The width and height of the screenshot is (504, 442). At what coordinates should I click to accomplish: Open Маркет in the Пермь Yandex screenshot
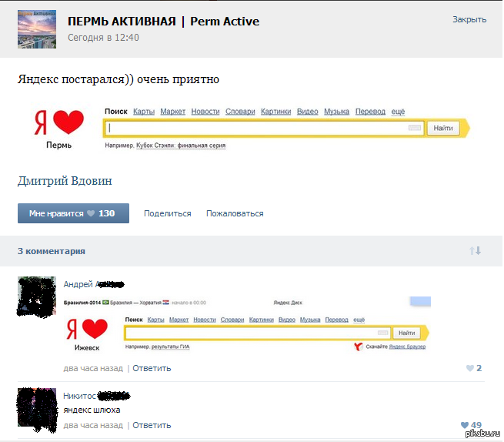pos(173,112)
